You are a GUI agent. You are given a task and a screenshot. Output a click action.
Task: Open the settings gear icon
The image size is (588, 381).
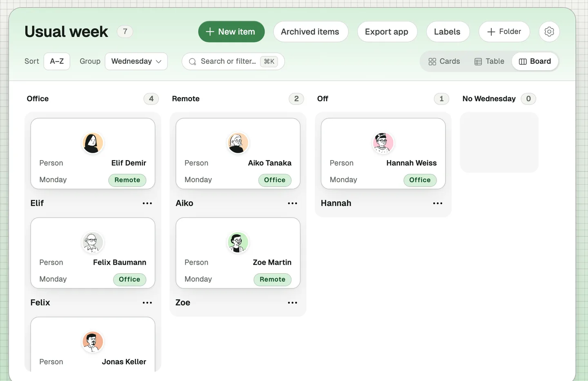coord(549,31)
